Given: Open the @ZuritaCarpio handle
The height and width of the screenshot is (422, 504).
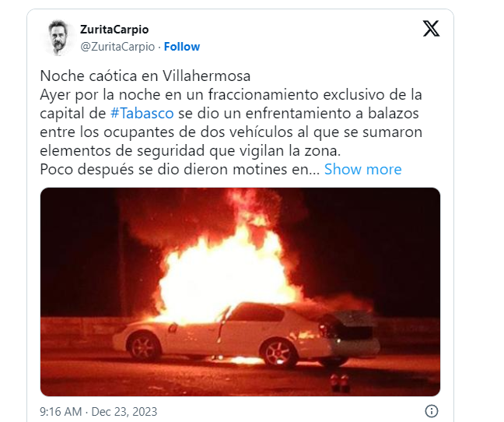Looking at the screenshot, I should (117, 47).
